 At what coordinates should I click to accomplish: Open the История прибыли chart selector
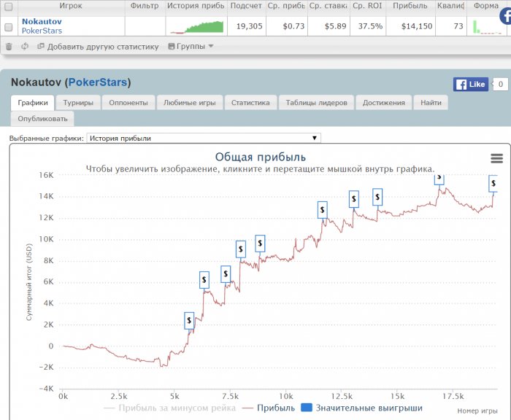pyautogui.click(x=204, y=138)
